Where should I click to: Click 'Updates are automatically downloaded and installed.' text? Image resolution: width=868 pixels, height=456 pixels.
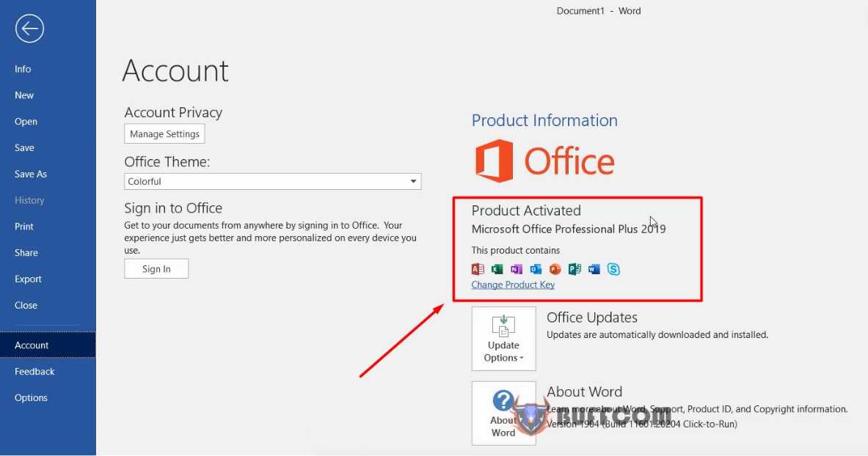coord(657,335)
